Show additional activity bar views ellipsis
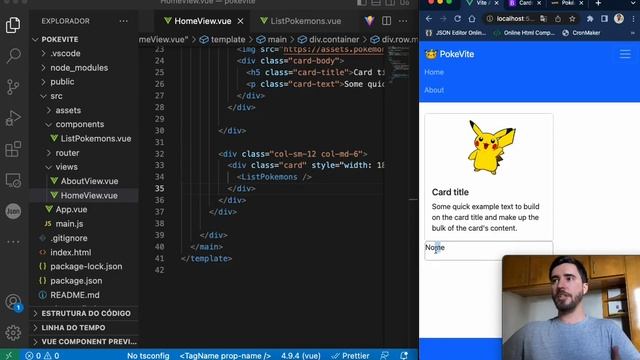This screenshot has height=360, width=640. pos(13,242)
